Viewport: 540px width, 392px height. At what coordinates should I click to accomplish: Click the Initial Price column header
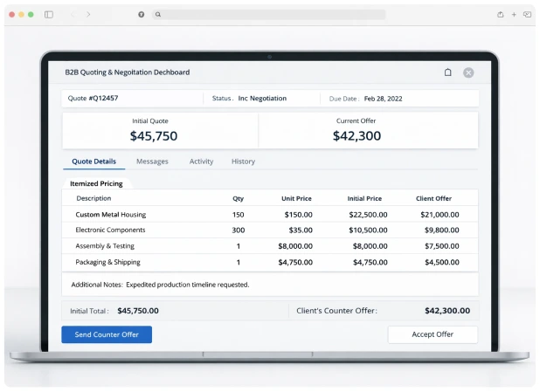364,198
